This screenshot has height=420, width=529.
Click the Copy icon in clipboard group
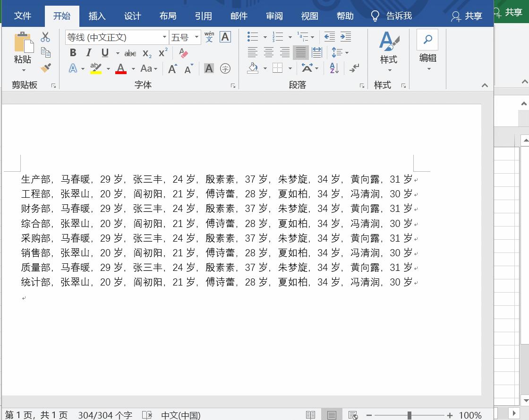pos(45,53)
